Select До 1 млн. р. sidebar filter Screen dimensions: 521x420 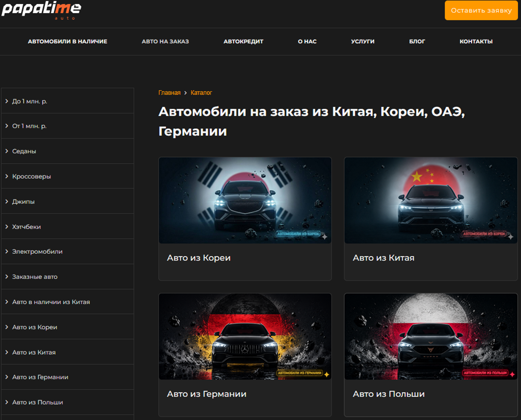point(30,101)
